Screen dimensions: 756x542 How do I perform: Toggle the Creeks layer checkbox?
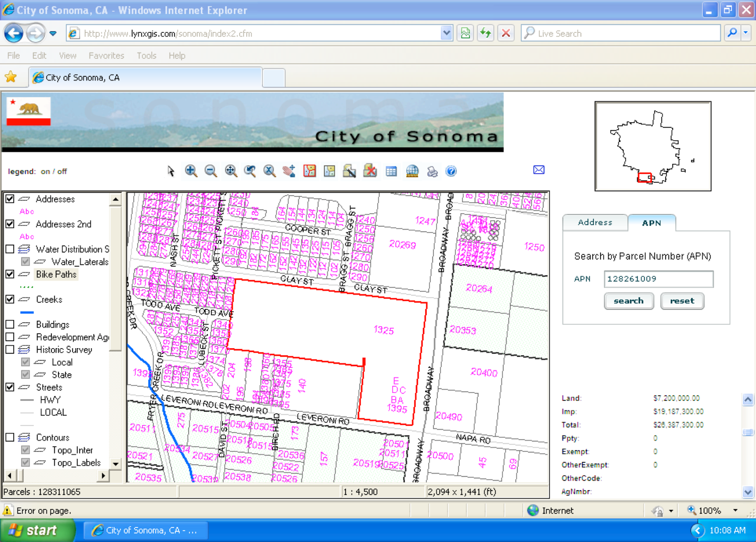tap(10, 299)
